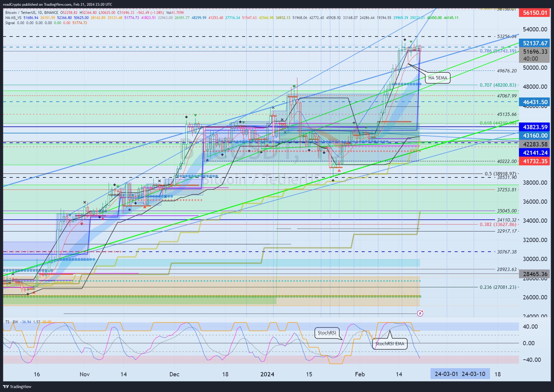Click the 2024 label on time axis
Screen dimensions: 554x392
coord(267,374)
